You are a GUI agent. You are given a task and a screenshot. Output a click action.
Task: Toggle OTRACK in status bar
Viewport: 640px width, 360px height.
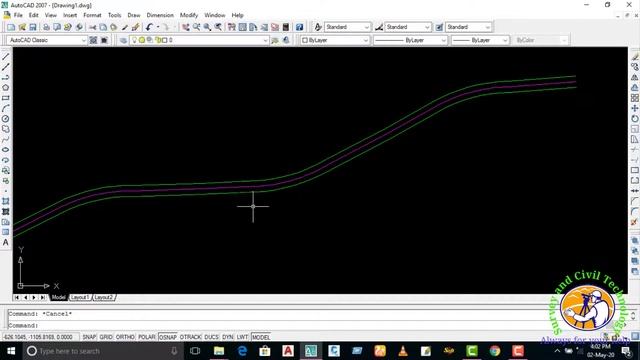[190, 337]
